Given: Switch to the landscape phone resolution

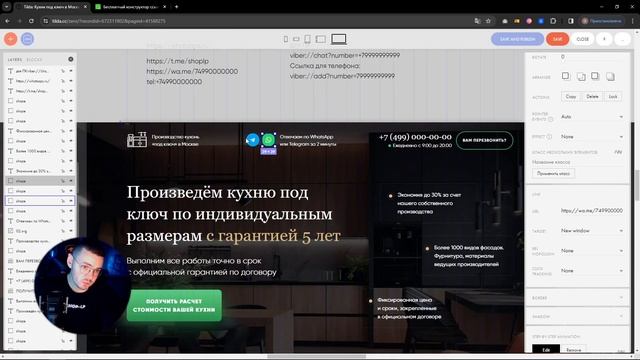Looking at the screenshot, I should [x=296, y=39].
